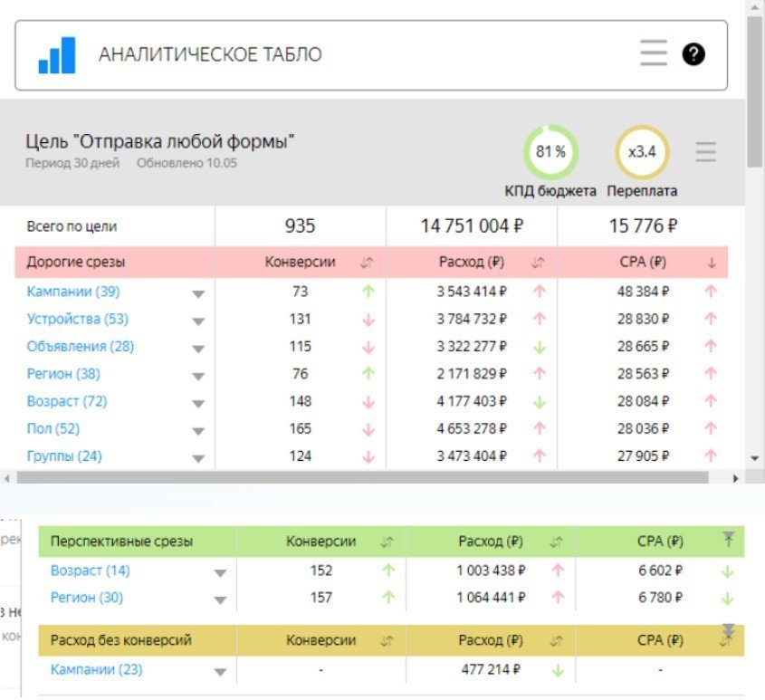Expand the Устройства (53) dropdown arrow
This screenshot has width=765, height=700.
point(198,321)
